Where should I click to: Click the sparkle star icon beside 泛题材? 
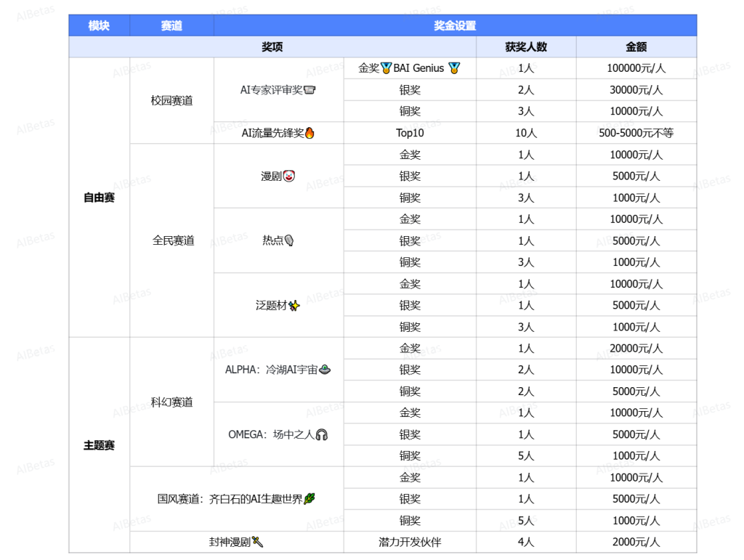(x=294, y=306)
